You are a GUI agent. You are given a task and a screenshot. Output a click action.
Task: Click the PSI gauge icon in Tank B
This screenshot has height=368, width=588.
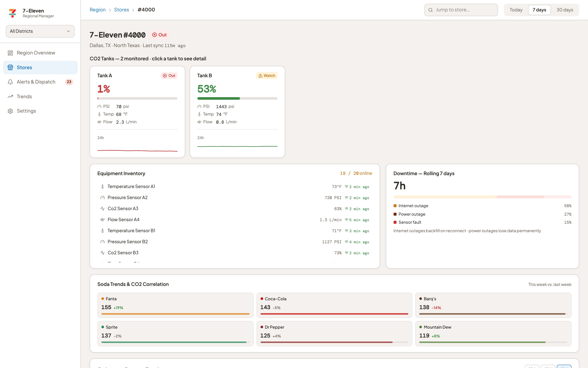click(199, 107)
